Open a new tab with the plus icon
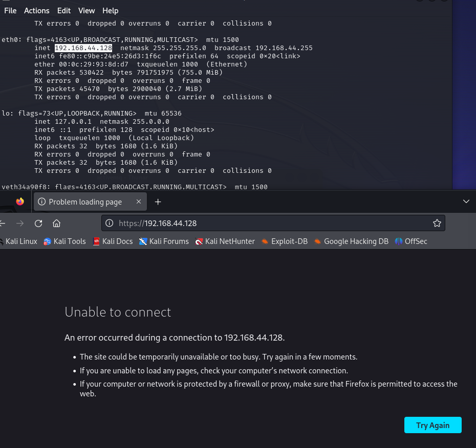Viewport: 476px width, 448px height. pos(158,201)
